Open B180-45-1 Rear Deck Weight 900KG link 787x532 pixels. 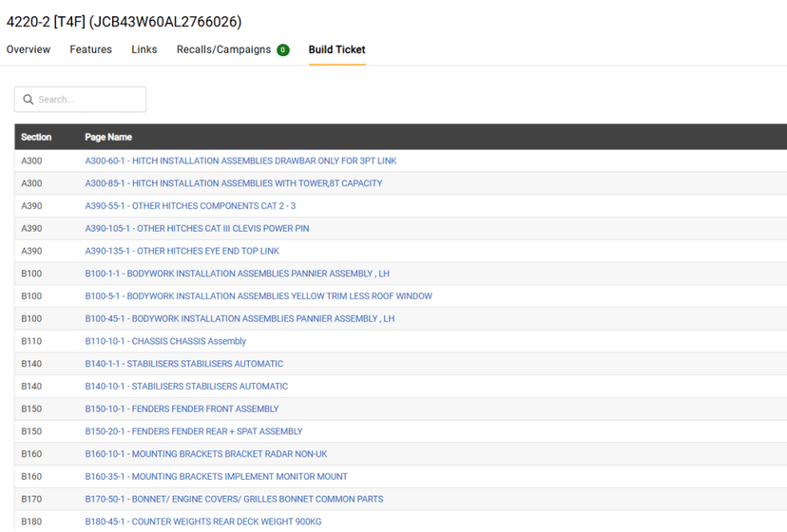pyautogui.click(x=203, y=522)
